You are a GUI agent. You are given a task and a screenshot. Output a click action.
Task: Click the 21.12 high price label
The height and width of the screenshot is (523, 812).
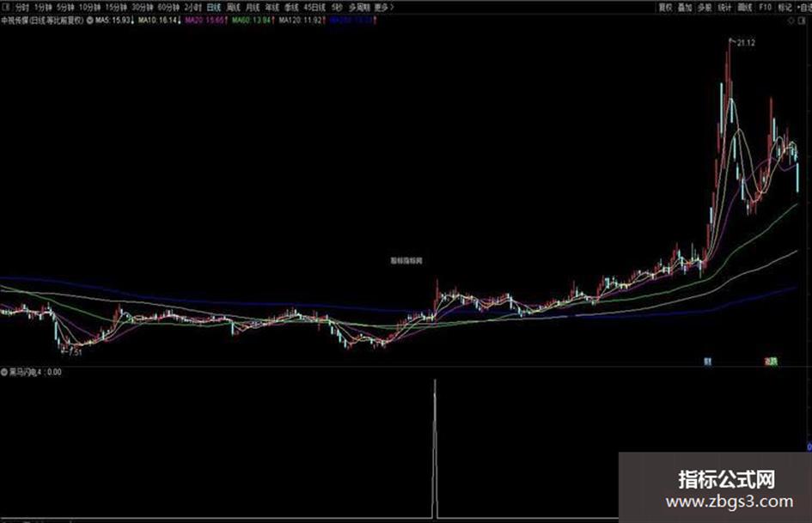click(746, 43)
